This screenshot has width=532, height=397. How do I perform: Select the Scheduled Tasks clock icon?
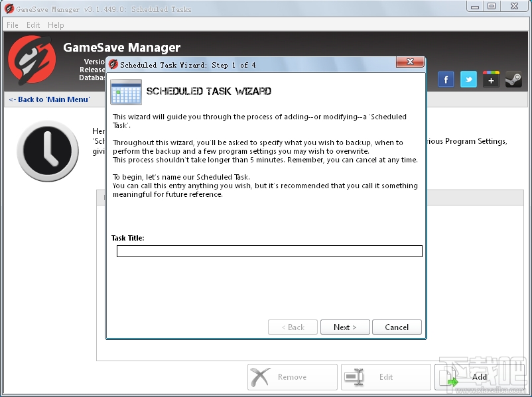click(47, 150)
